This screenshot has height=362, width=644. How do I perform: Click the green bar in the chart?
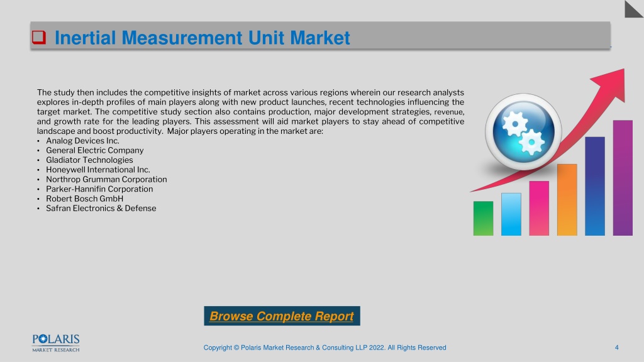(x=484, y=218)
